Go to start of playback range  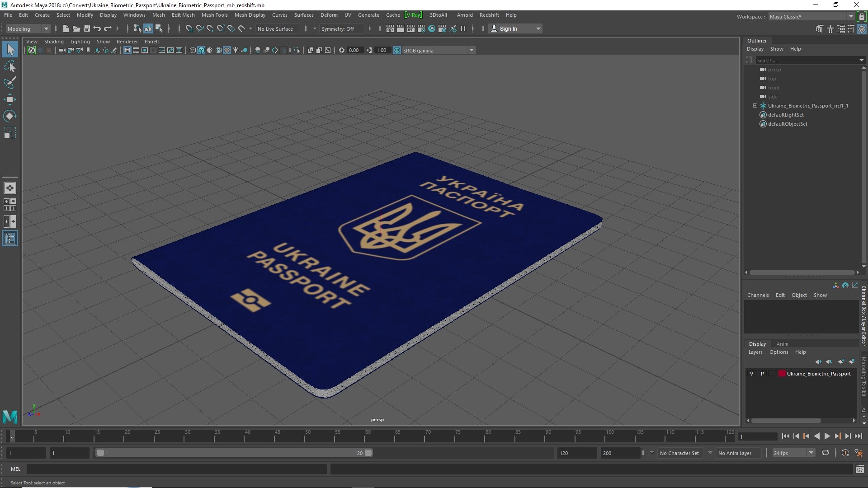tap(786, 436)
